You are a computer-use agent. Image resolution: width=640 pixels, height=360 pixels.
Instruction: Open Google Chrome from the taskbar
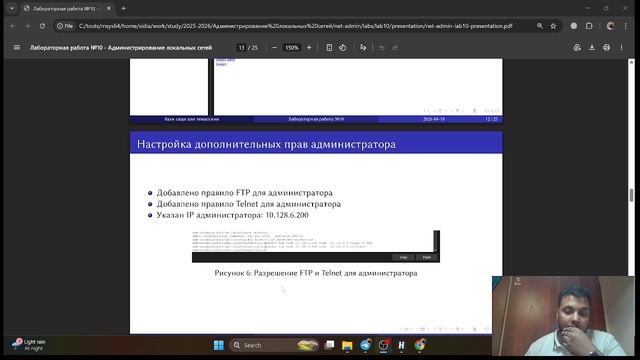(420, 345)
